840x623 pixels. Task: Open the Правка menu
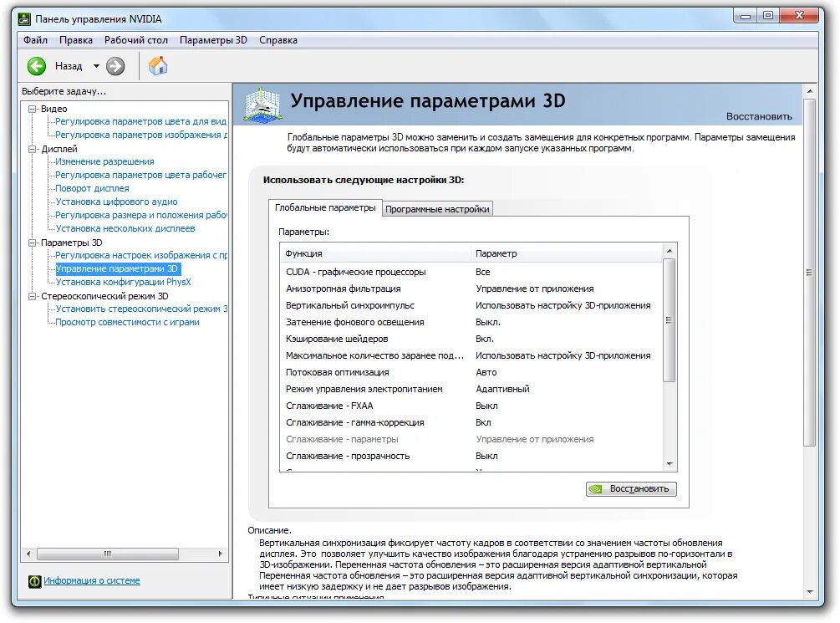[76, 40]
